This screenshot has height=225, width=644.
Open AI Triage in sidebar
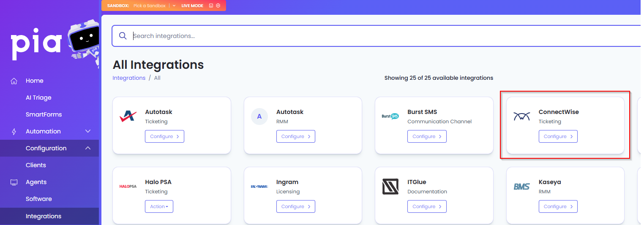point(38,98)
